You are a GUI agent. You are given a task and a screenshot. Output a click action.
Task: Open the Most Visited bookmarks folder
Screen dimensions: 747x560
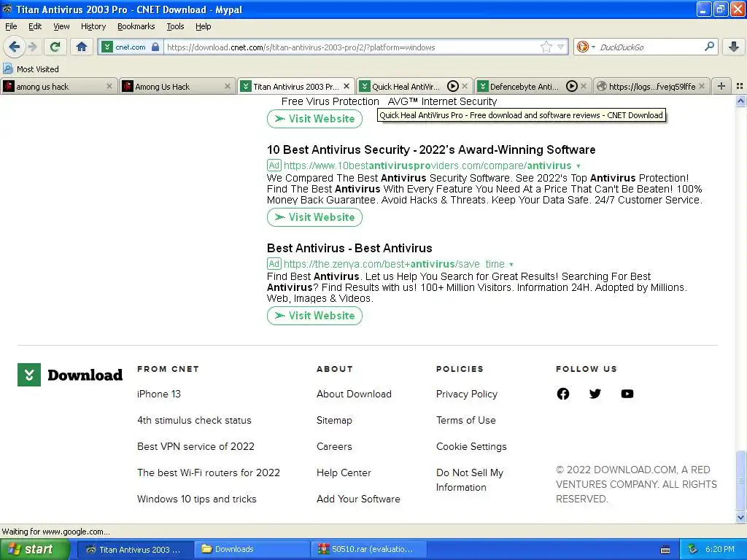click(31, 69)
